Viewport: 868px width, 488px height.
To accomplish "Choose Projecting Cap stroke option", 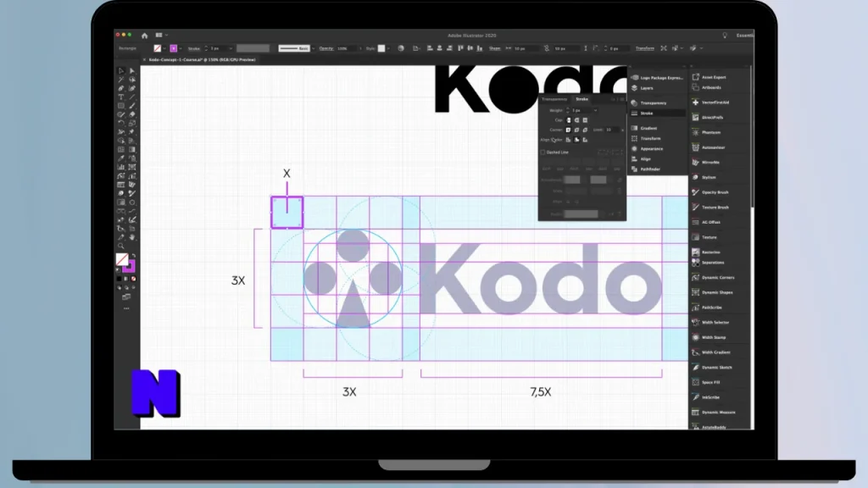I will [x=585, y=120].
